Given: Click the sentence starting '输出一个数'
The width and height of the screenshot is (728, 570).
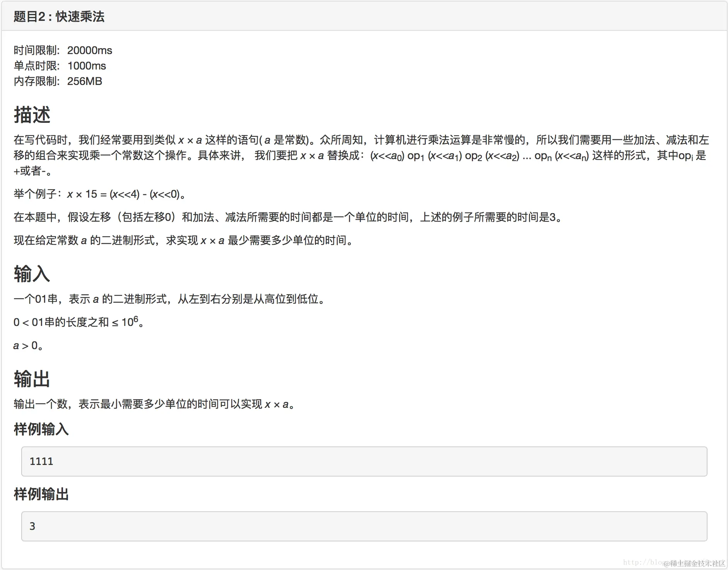Looking at the screenshot, I should (x=155, y=404).
